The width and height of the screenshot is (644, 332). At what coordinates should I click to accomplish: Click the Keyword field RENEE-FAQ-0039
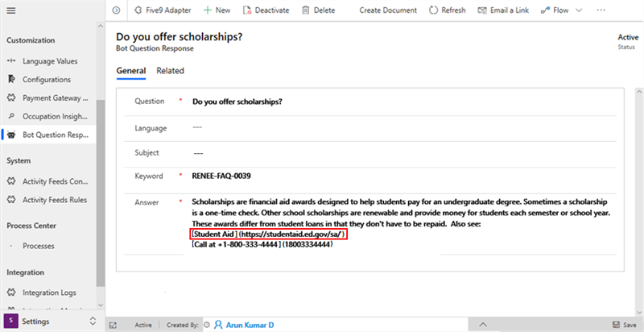(229, 176)
